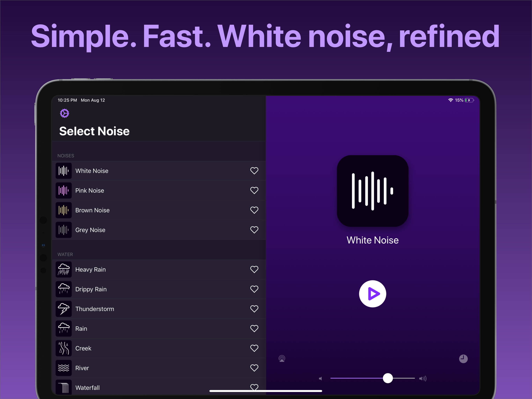
Task: Select the White Noise waveform icon
Action: click(63, 171)
